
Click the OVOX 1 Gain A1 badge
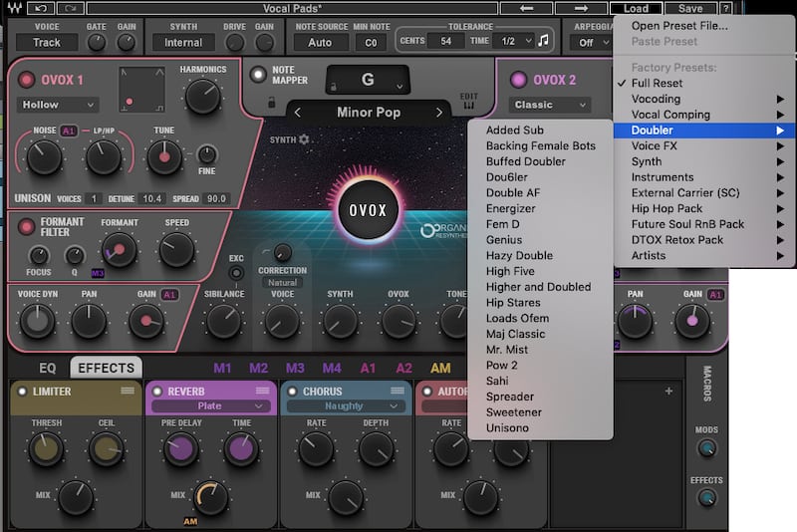click(x=169, y=294)
